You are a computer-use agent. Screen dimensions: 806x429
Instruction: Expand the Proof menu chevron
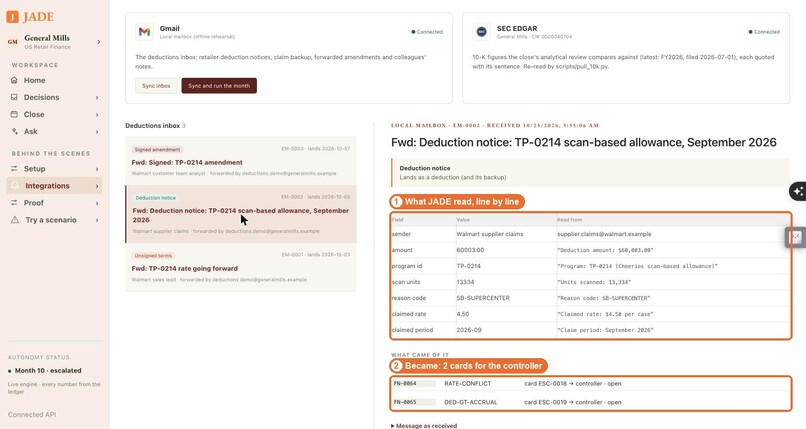click(97, 203)
